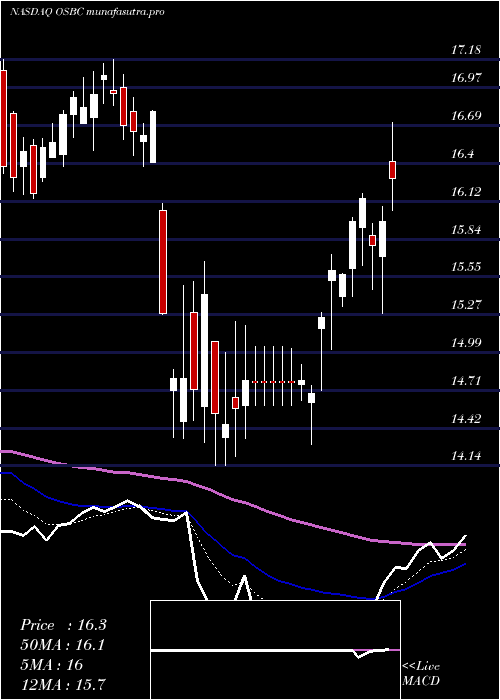Click the 16.4 price axis label

point(462,154)
